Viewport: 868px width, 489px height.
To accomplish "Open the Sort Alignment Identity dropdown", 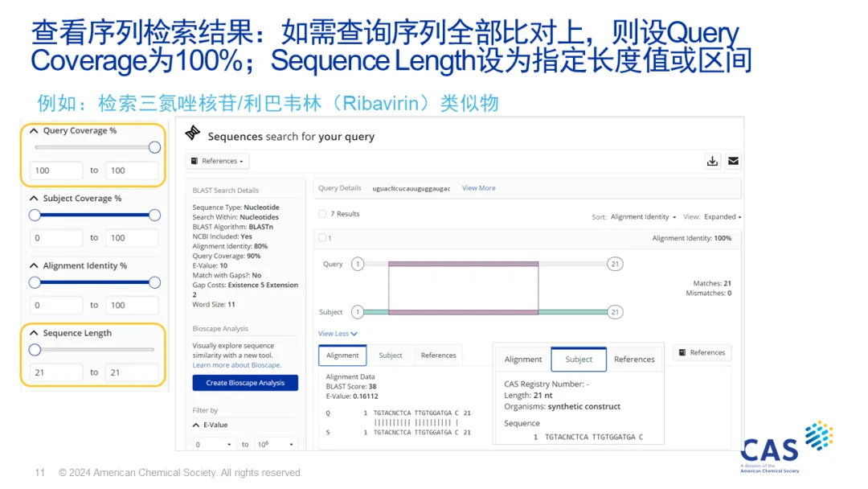I will pos(643,216).
